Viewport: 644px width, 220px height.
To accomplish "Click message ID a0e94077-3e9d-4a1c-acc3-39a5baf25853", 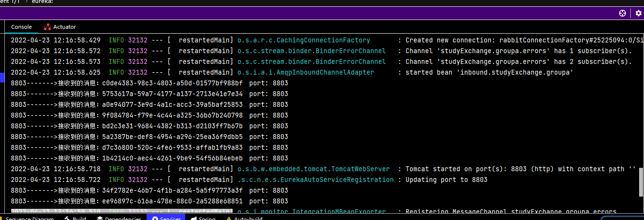I will tap(172, 105).
